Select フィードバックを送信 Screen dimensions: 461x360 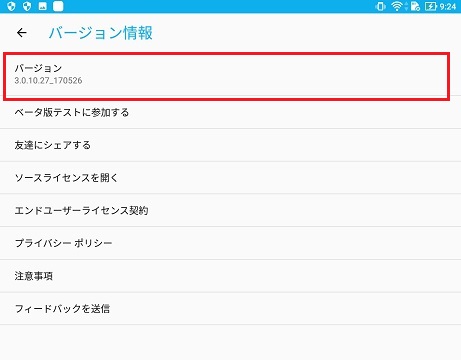230,309
